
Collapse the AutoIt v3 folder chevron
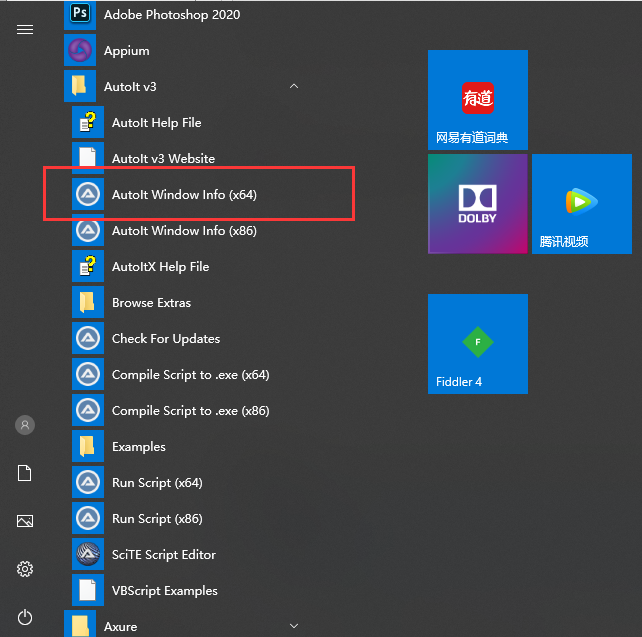tap(294, 86)
